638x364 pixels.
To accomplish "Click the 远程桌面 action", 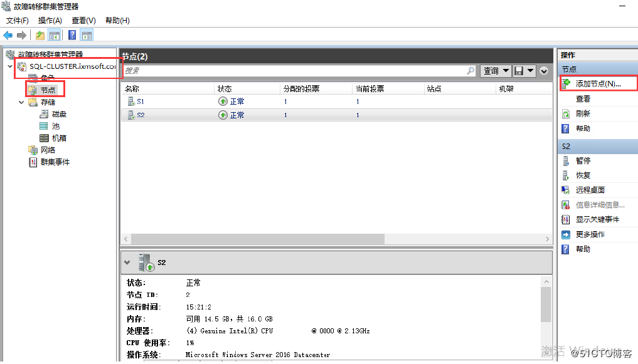I will pos(590,190).
